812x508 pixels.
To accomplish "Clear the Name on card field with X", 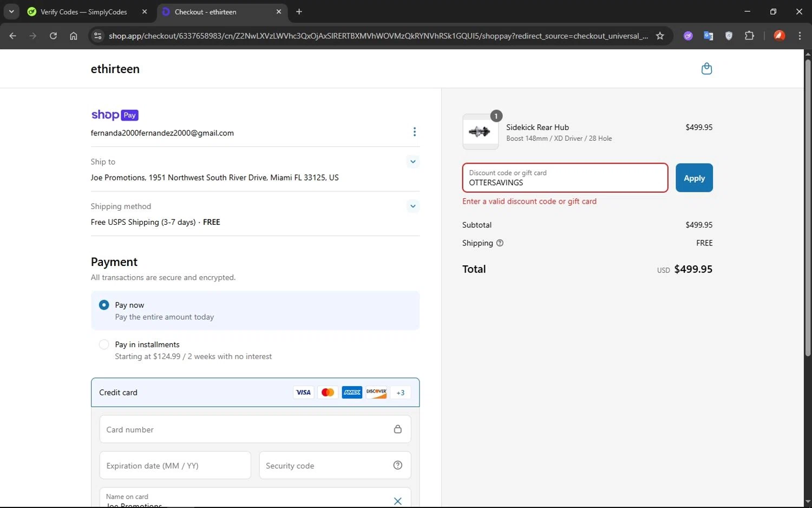I will click(x=397, y=501).
